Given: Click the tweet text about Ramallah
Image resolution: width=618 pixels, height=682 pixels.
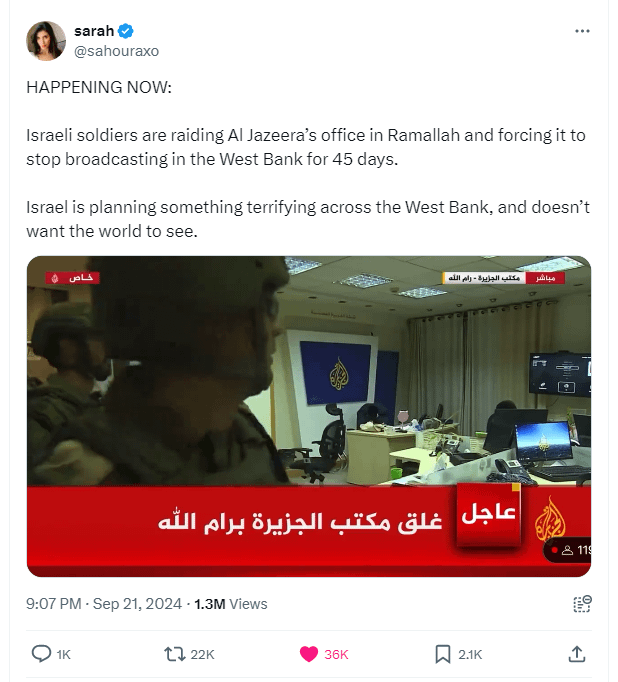Looking at the screenshot, I should coord(306,147).
